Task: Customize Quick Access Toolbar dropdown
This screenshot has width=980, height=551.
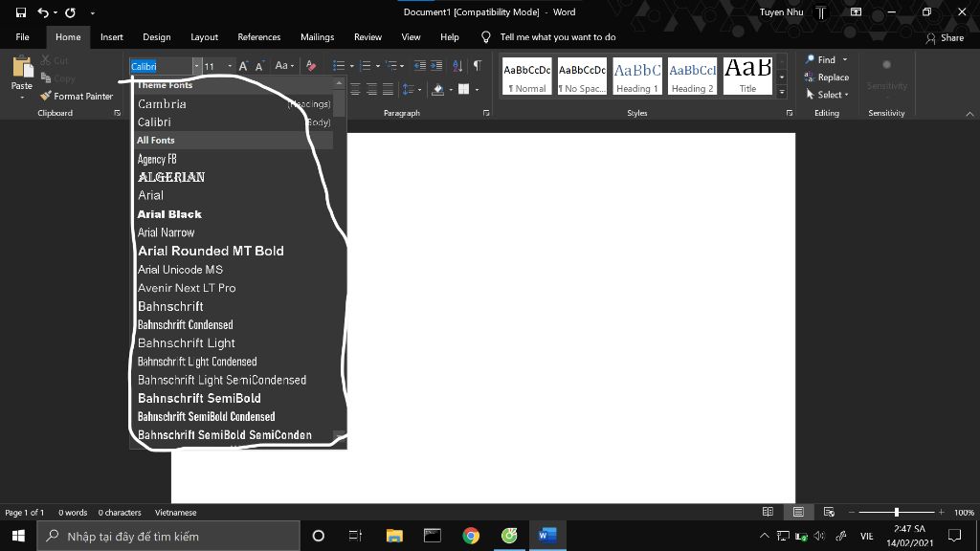Action: click(x=93, y=12)
